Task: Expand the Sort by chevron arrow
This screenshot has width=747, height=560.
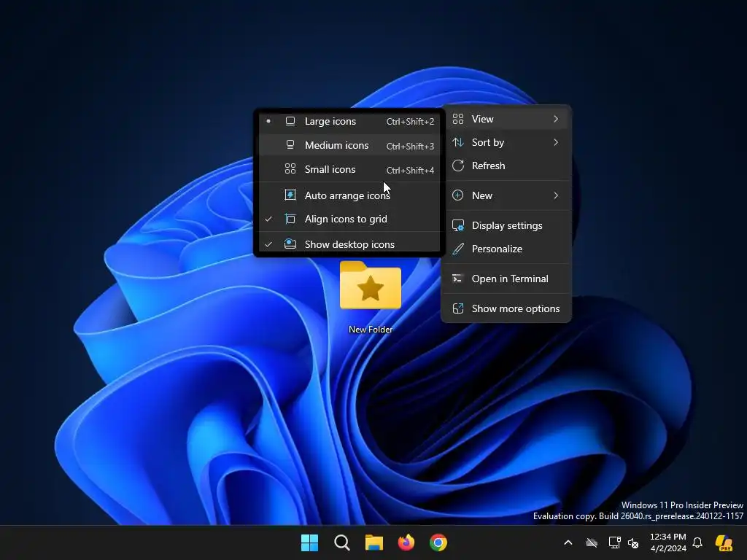Action: [556, 142]
